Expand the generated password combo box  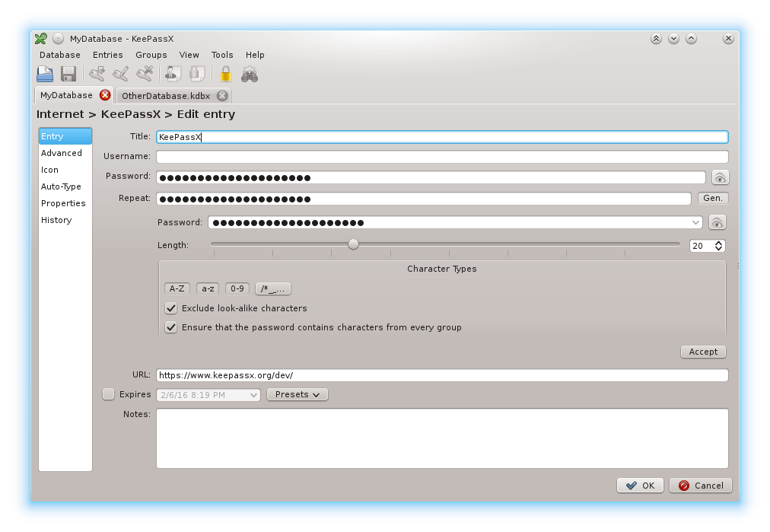coord(697,222)
